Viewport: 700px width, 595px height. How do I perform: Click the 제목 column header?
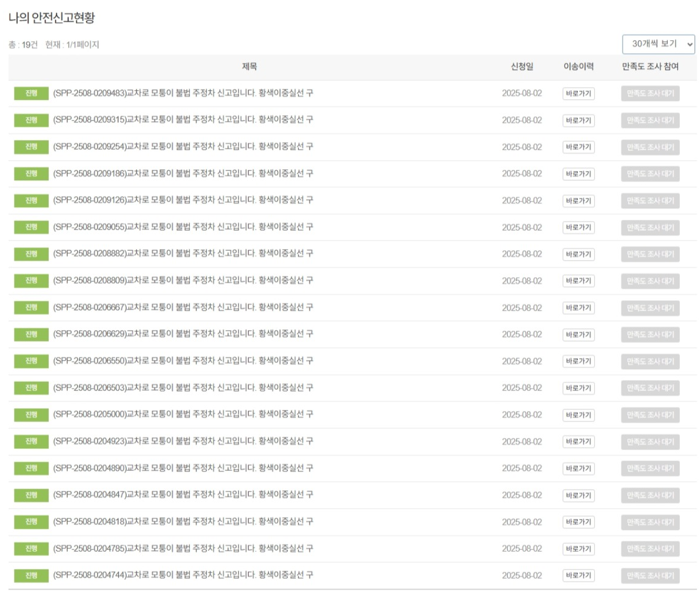click(250, 67)
